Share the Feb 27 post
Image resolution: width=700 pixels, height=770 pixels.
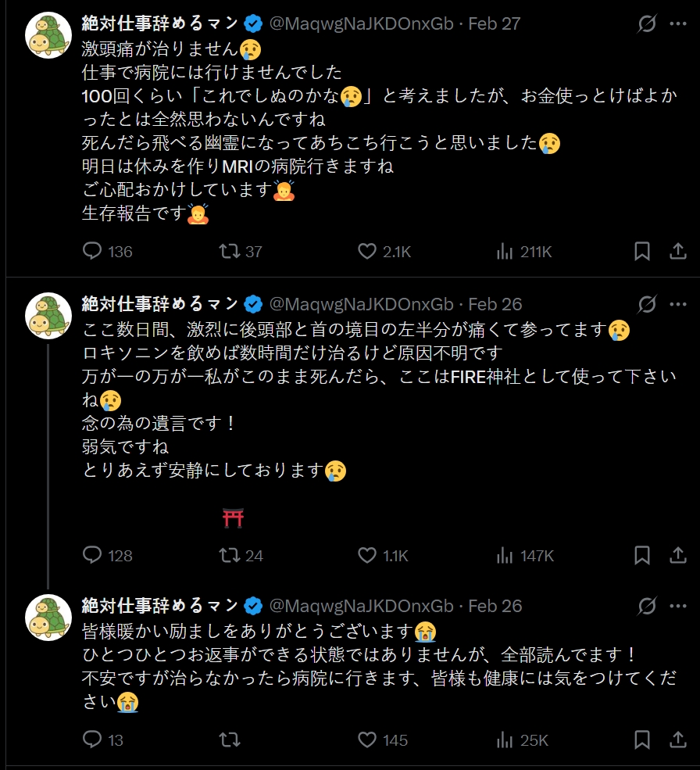[678, 251]
